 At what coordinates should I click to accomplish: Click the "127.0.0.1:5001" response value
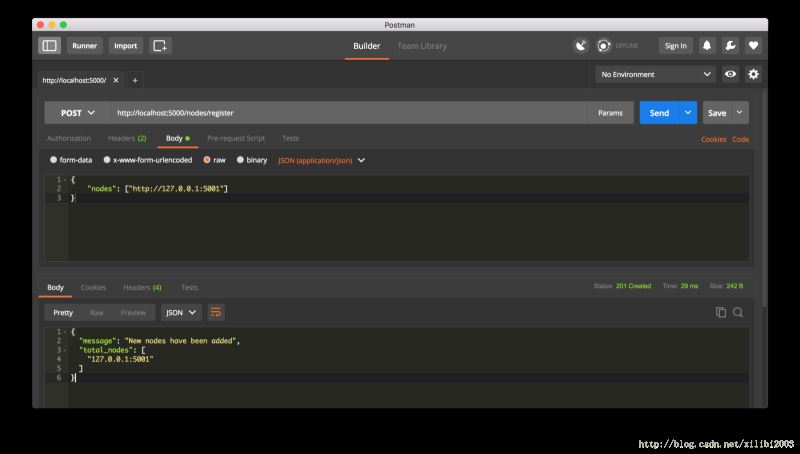pyautogui.click(x=120, y=359)
